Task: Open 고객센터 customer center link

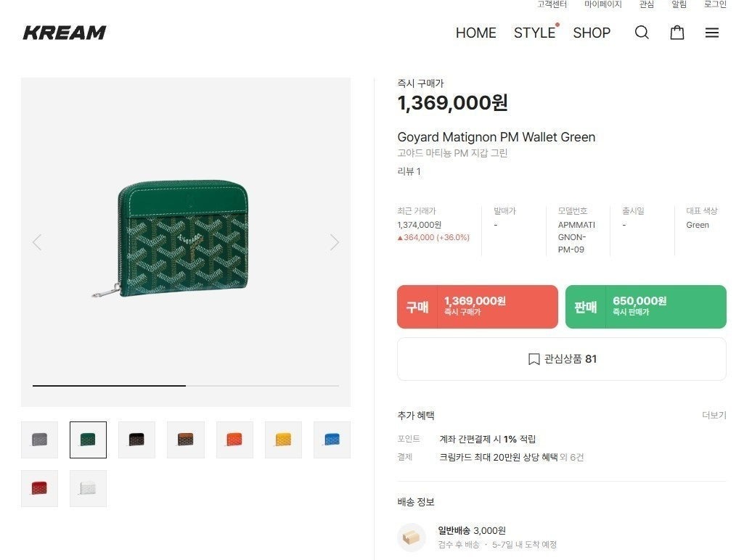Action: coord(552,4)
